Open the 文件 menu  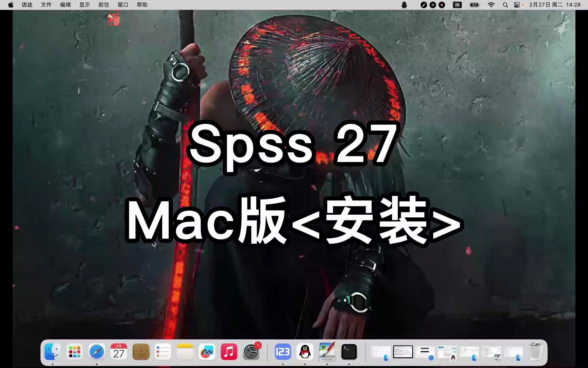coord(46,5)
